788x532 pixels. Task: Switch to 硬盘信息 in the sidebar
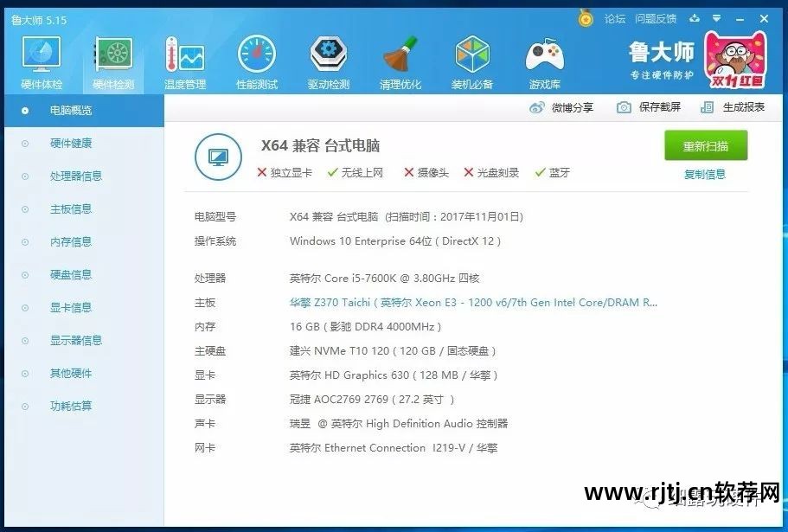click(71, 275)
